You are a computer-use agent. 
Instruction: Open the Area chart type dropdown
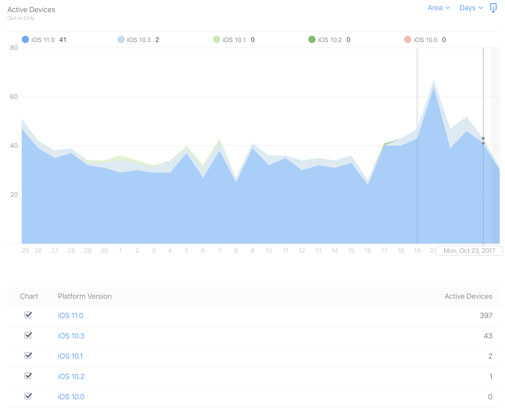(x=439, y=8)
